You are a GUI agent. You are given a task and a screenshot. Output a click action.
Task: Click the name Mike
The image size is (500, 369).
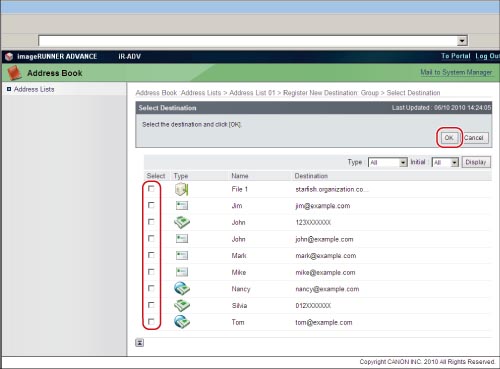(239, 272)
